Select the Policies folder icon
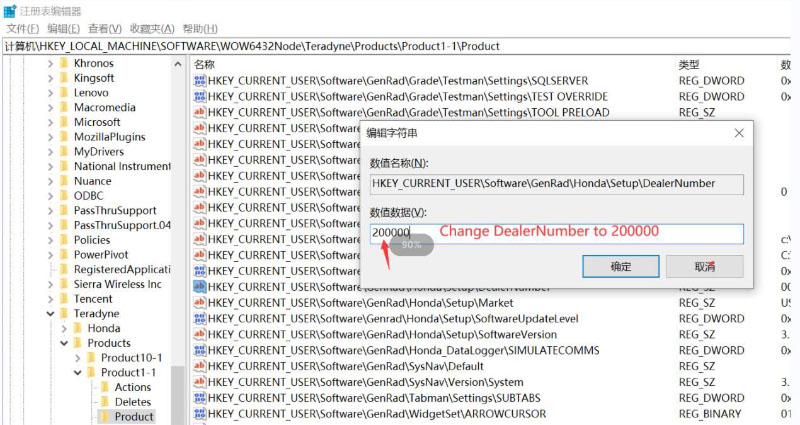This screenshot has height=425, width=800. point(64,240)
